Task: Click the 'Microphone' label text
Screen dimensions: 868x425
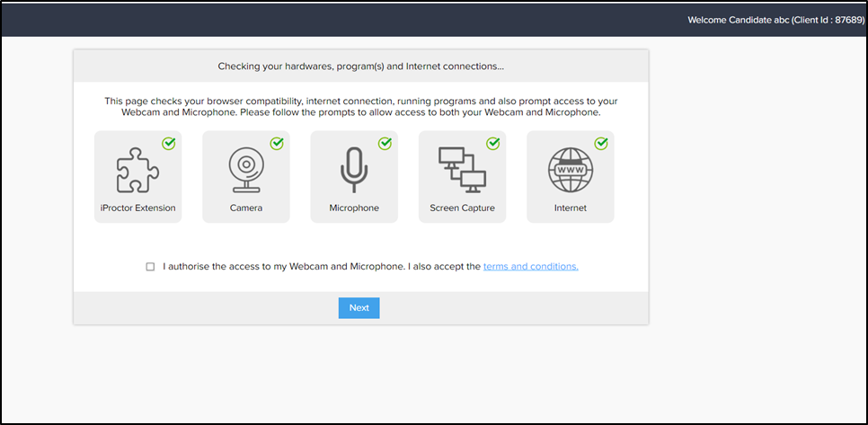Action: [353, 208]
